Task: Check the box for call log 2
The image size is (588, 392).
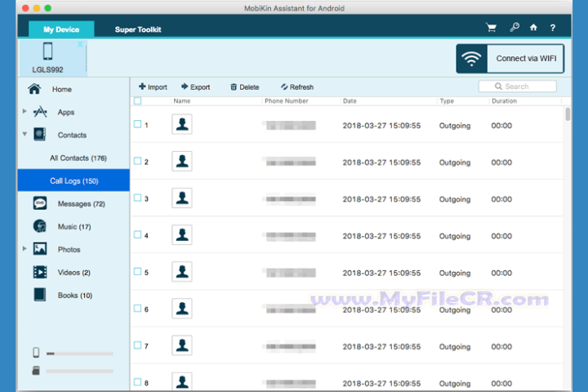Action: [x=138, y=161]
